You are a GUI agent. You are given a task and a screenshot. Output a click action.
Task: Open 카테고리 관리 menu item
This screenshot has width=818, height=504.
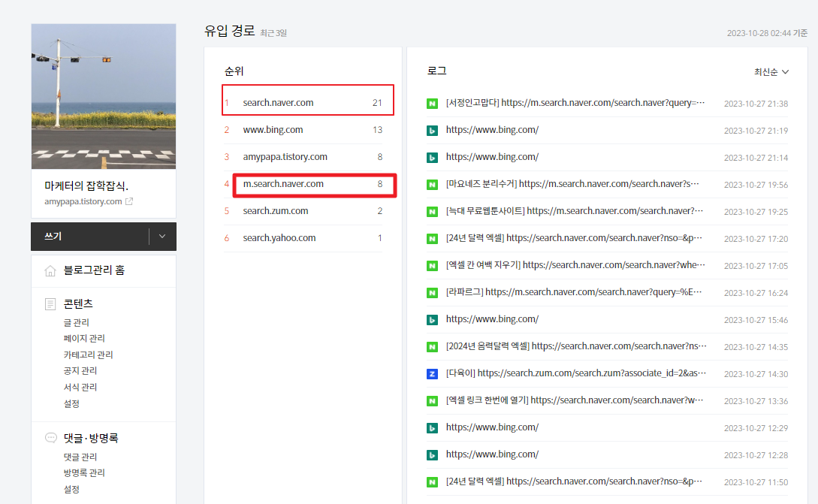click(x=88, y=355)
